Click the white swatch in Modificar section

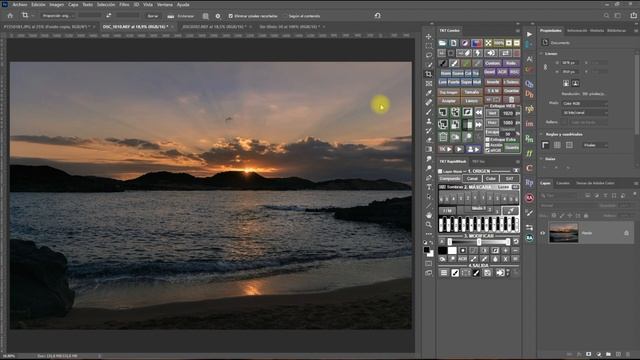(x=452, y=250)
